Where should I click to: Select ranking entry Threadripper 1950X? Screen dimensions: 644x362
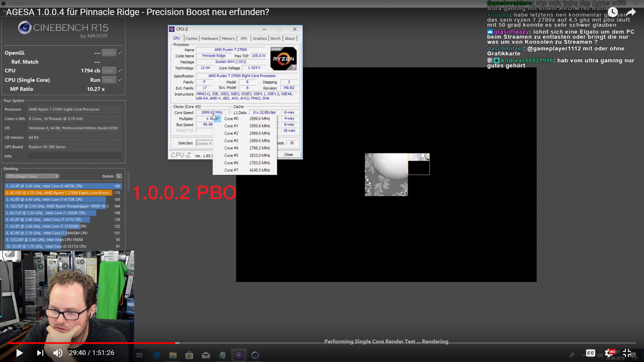coord(63,206)
